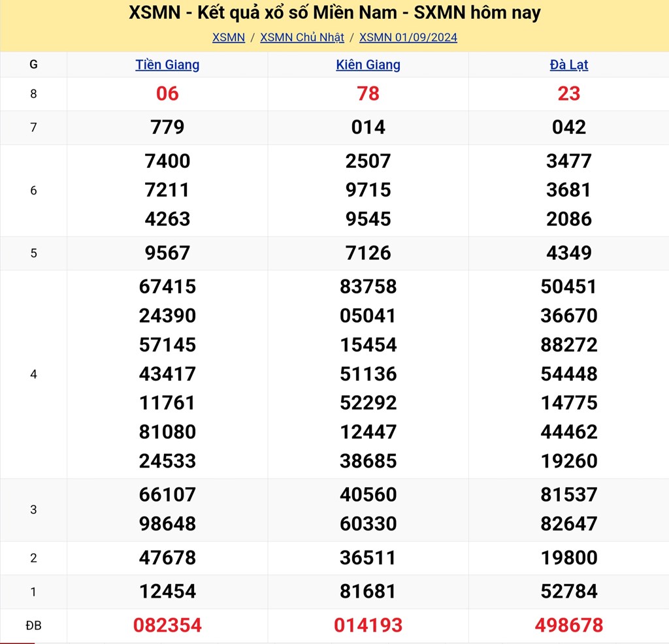Select first prize number 81681
Screen dimensions: 669x644
click(368, 591)
